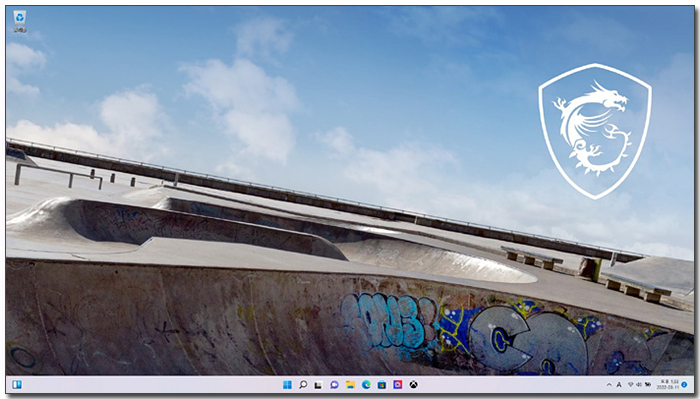
Task: Launch the Xbox app
Action: click(x=414, y=384)
